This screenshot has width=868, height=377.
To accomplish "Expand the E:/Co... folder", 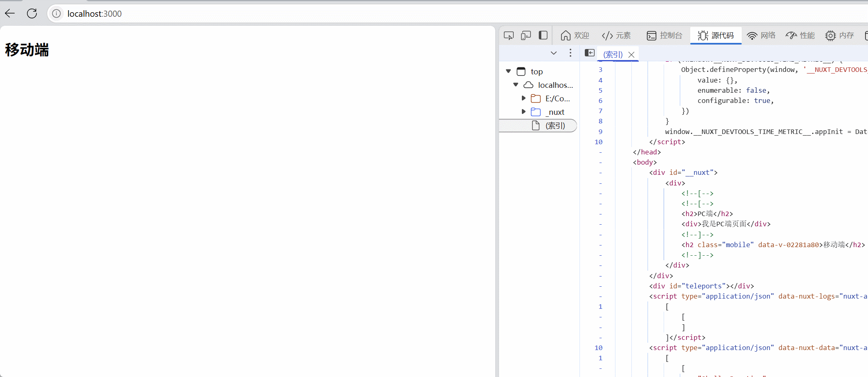I will pyautogui.click(x=523, y=98).
